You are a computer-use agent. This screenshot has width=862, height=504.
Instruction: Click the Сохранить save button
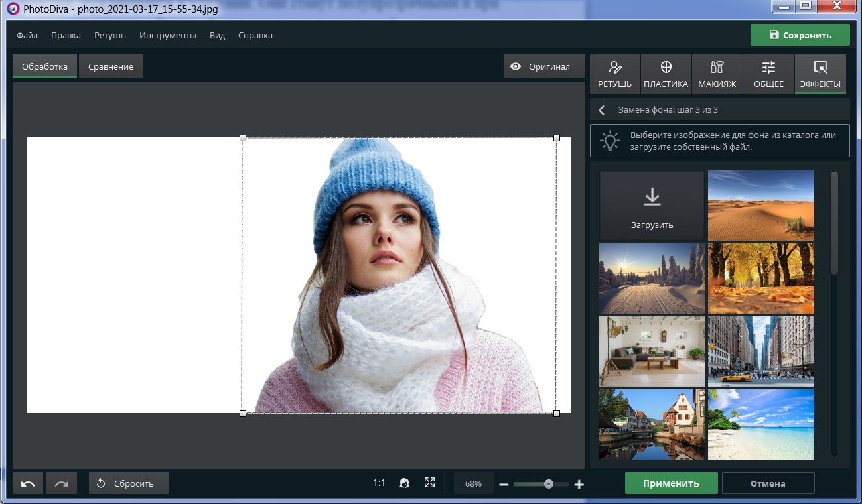click(x=800, y=35)
